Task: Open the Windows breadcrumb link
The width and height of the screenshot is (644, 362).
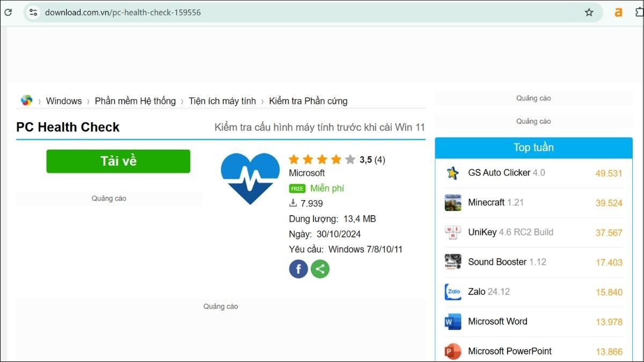Action: 64,101
